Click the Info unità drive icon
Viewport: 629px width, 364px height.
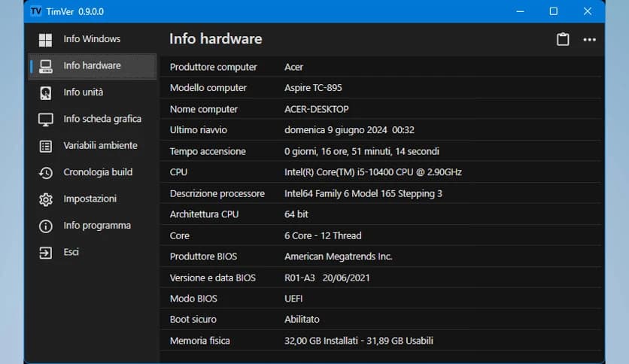coord(45,93)
